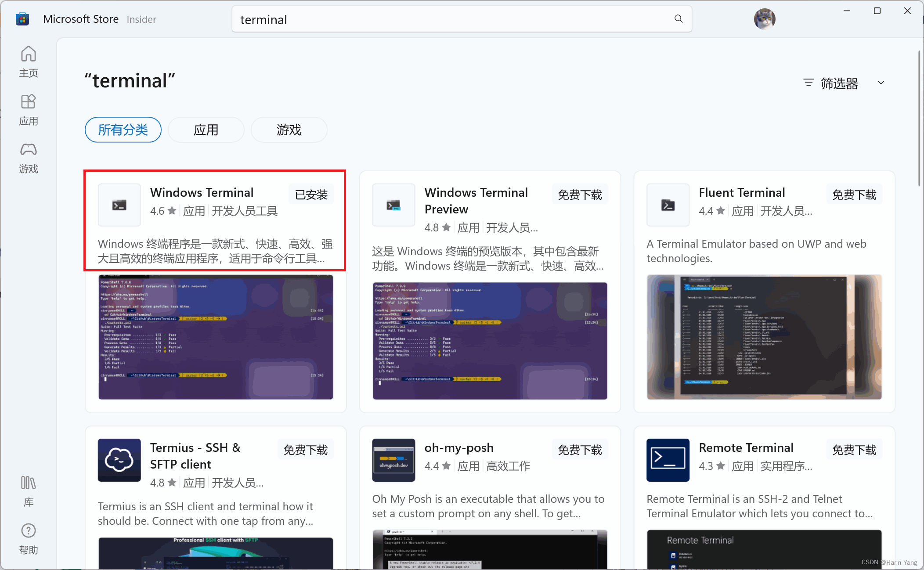
Task: Open the Remote Terminal screenshot thumbnail
Action: pyautogui.click(x=764, y=550)
